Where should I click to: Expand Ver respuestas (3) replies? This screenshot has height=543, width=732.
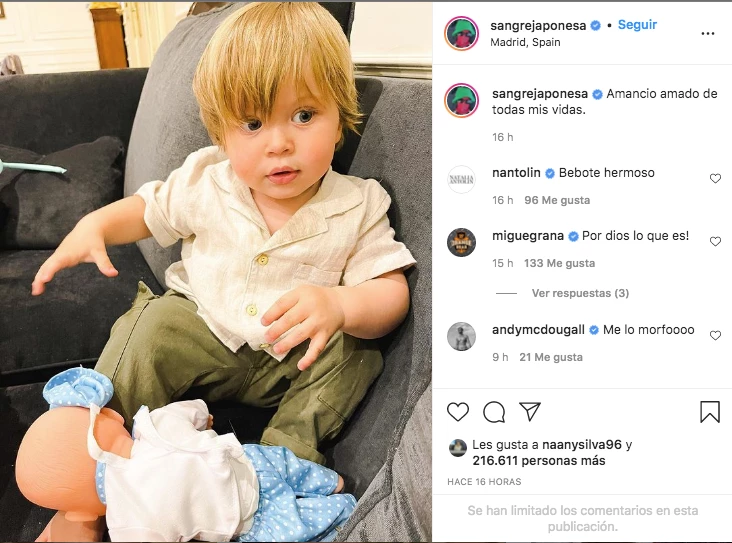point(580,293)
